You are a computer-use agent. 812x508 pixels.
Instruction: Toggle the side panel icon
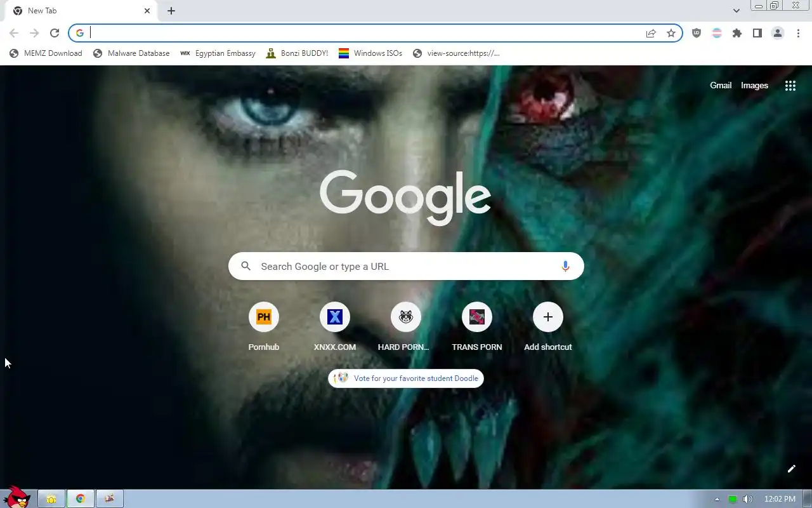[x=757, y=33]
